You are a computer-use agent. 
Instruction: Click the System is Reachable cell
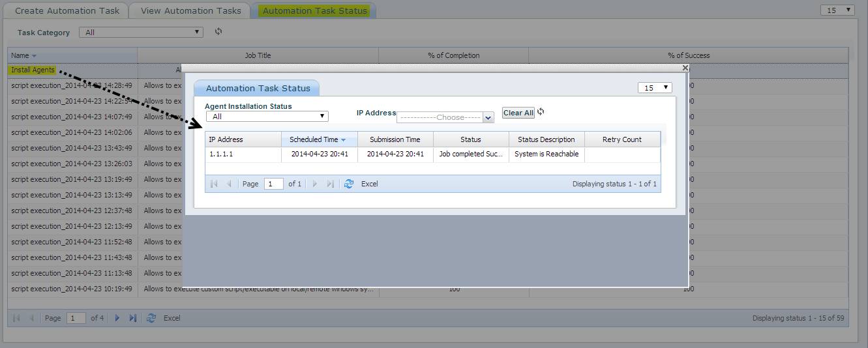546,154
